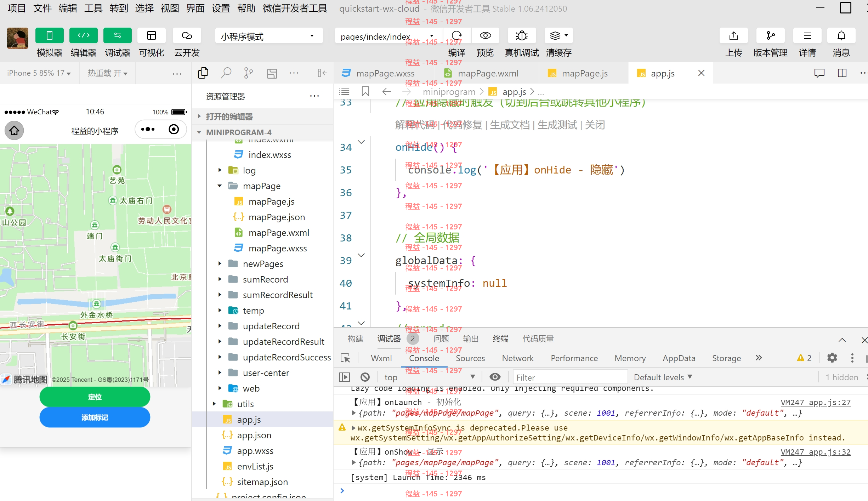This screenshot has width=868, height=501.
Task: Open the 小程序模式 mode dropdown
Action: click(x=269, y=36)
